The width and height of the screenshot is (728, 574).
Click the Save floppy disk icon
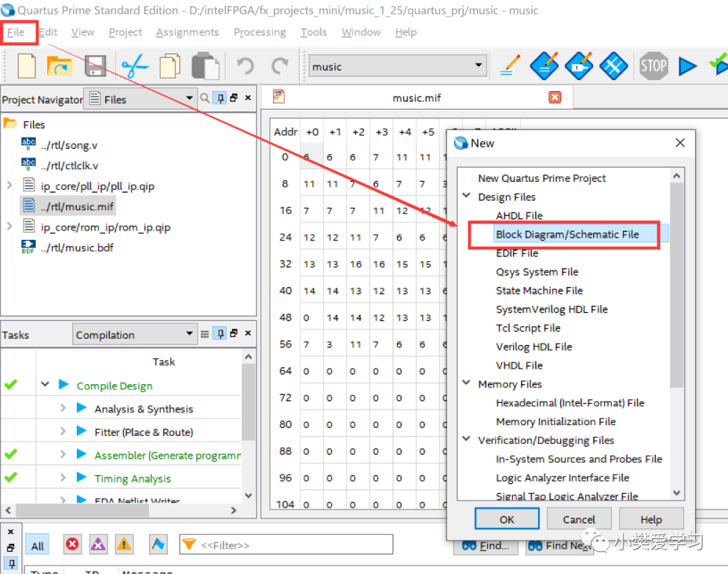(95, 66)
